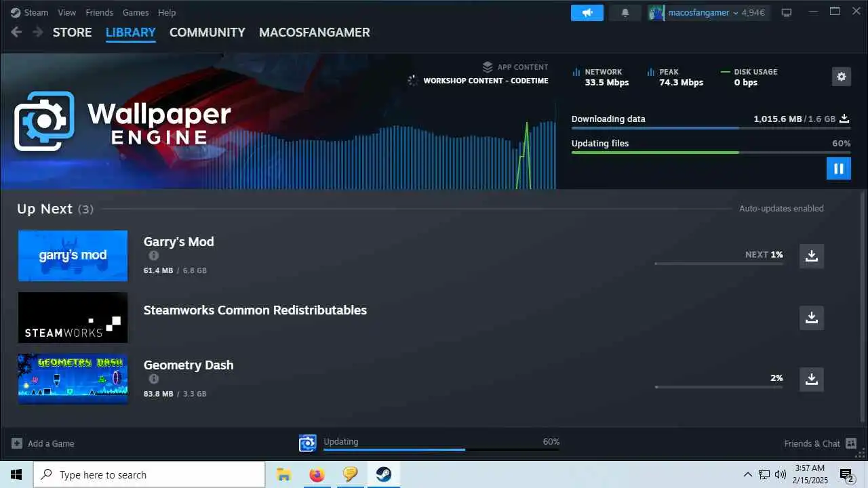Image resolution: width=868 pixels, height=488 pixels.
Task: Click the taskbar clock and date
Action: [x=809, y=474]
